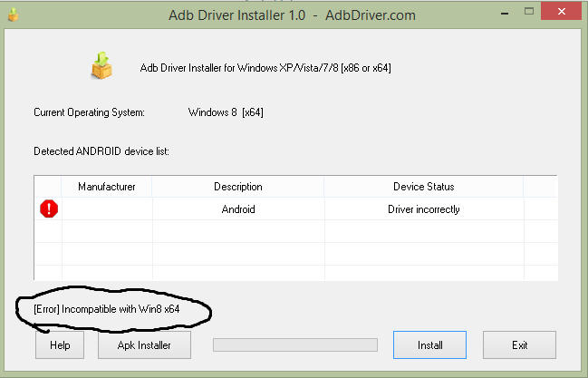This screenshot has height=378, width=588.
Task: Click the empty Manufacturer cell of Android row
Action: pos(107,209)
